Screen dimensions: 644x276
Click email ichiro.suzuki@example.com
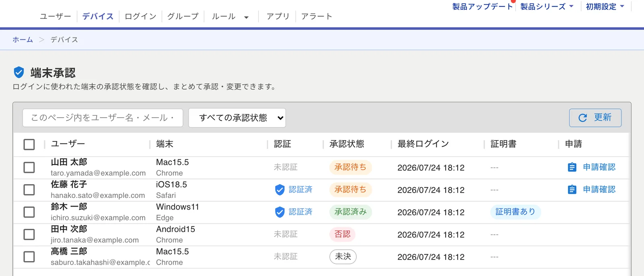[98, 218]
